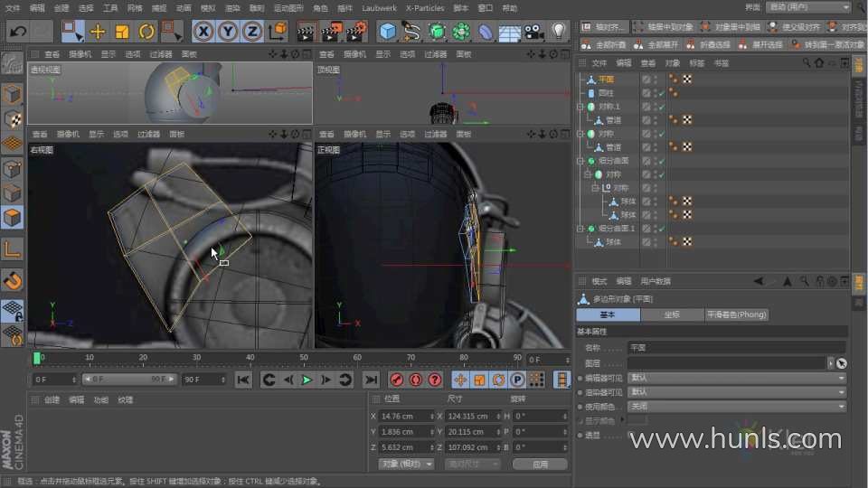The height and width of the screenshot is (488, 868).
Task: Click the back arrow in attribute manager
Action: 759,281
